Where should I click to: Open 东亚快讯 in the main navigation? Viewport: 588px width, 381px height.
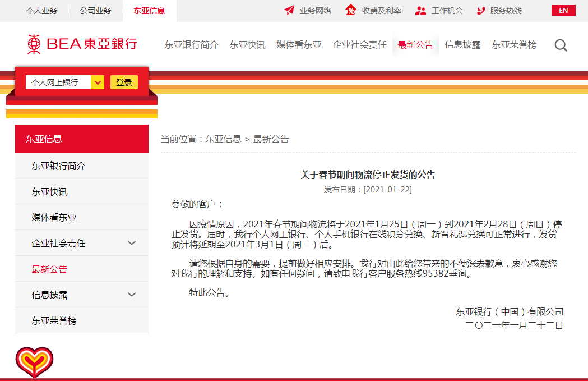point(248,45)
